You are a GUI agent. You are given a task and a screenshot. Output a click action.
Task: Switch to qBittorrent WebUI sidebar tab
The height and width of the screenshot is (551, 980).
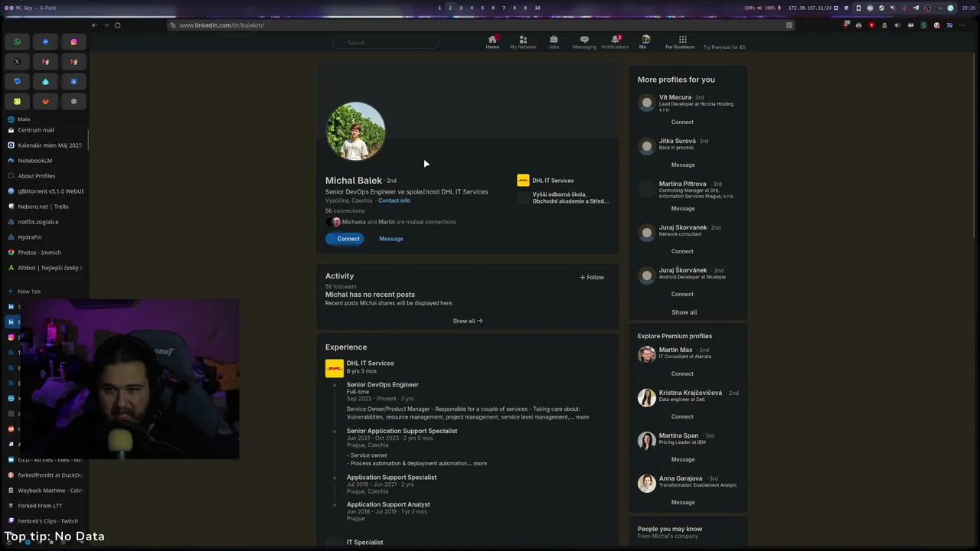pos(46,191)
